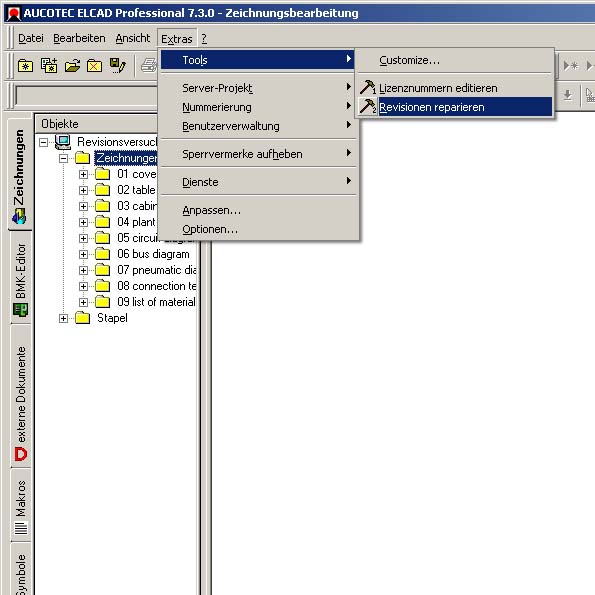Click the hammer icon beside Lizenznummern editieren
This screenshot has height=595, width=595.
tap(367, 87)
